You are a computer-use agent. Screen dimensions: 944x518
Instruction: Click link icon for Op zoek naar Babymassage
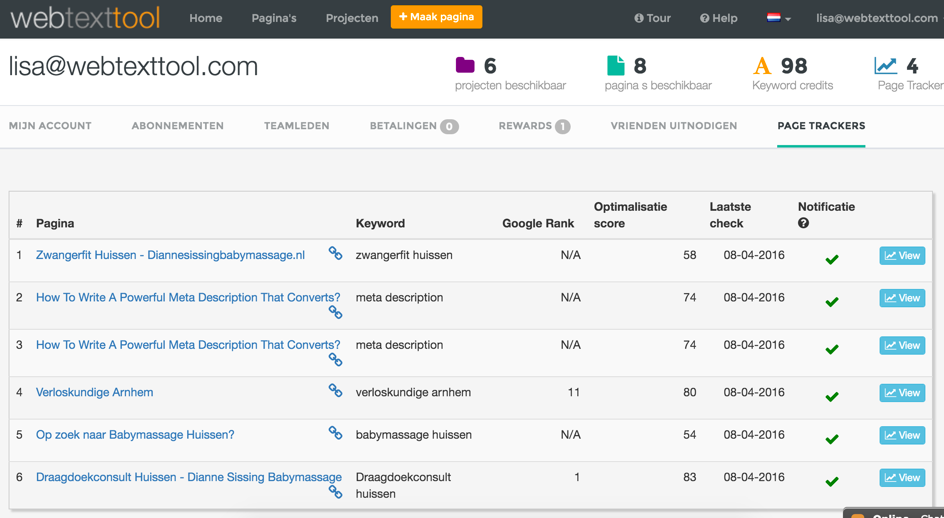pyautogui.click(x=335, y=433)
